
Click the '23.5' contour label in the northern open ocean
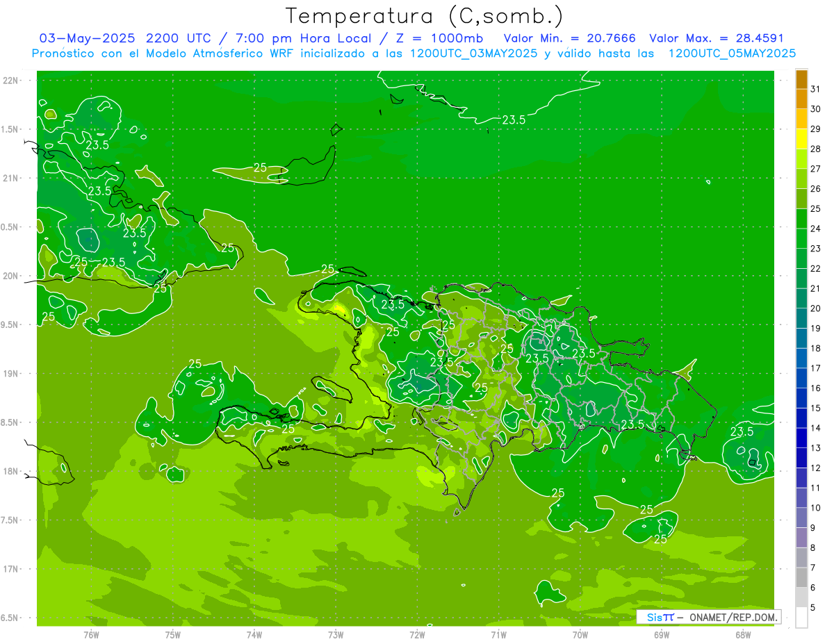[514, 120]
